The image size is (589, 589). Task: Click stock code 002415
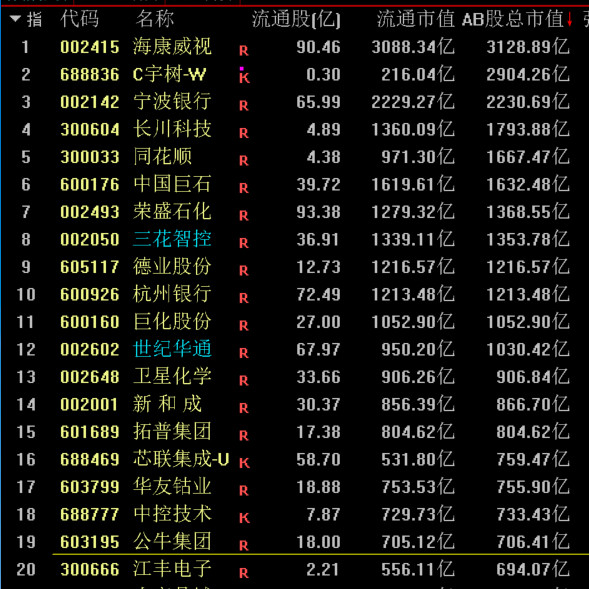90,47
